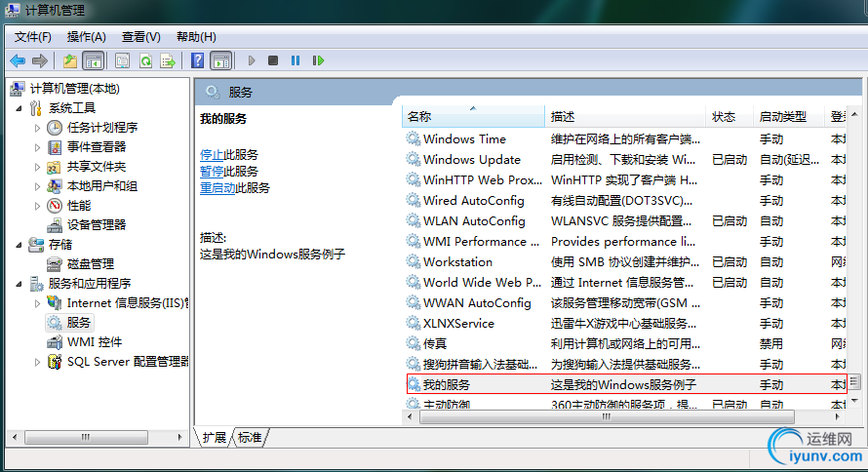This screenshot has width=868, height=472.
Task: Click the Export List toolbar icon
Action: coord(167,60)
